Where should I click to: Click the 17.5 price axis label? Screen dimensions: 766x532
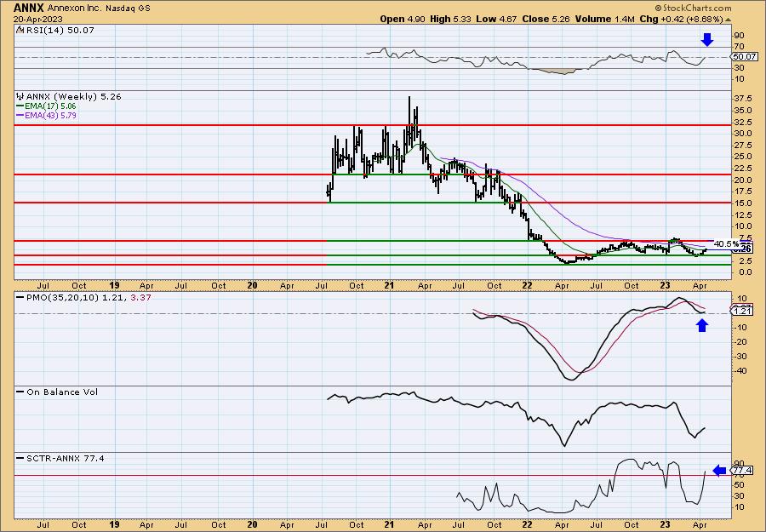744,192
